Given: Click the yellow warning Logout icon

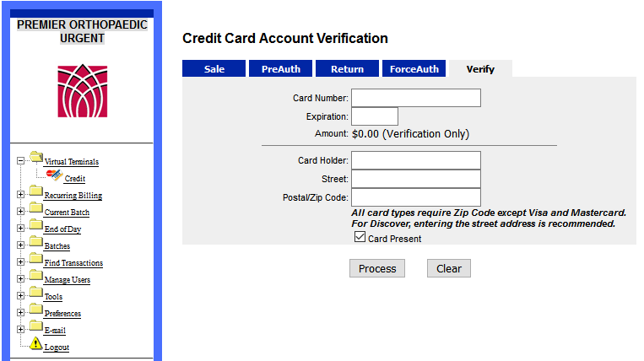Looking at the screenshot, I should (x=35, y=343).
